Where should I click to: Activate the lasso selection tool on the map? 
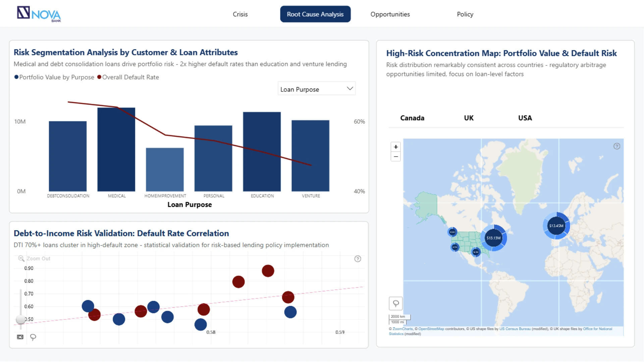coord(396,303)
